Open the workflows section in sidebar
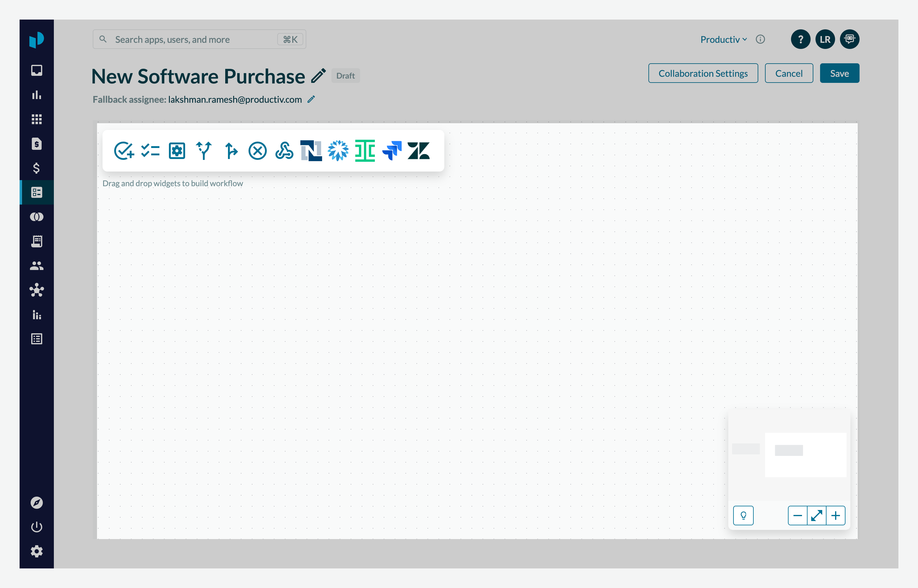The width and height of the screenshot is (918, 588). pyautogui.click(x=37, y=192)
